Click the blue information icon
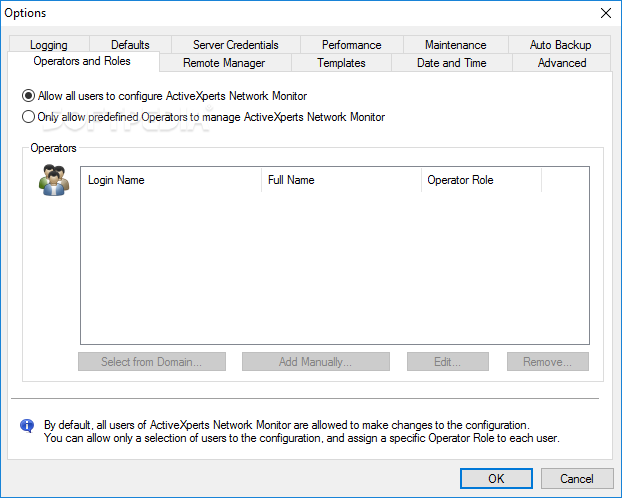This screenshot has width=622, height=498. (27, 426)
